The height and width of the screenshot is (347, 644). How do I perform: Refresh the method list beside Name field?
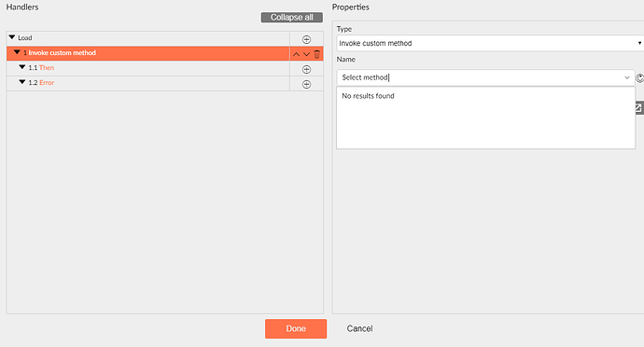(640, 78)
